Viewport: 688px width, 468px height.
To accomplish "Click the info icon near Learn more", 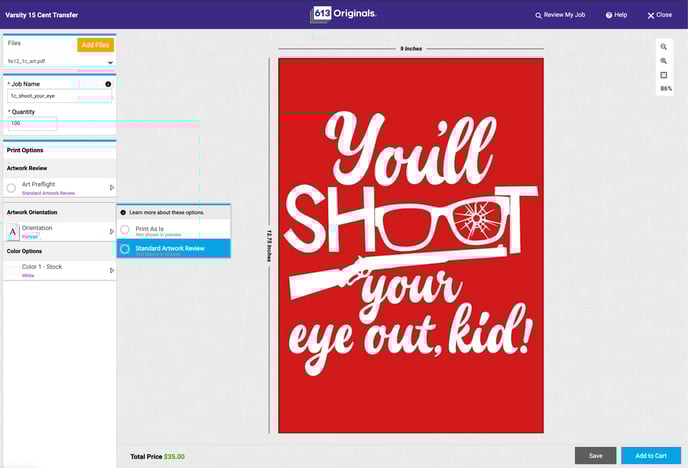I will (123, 212).
